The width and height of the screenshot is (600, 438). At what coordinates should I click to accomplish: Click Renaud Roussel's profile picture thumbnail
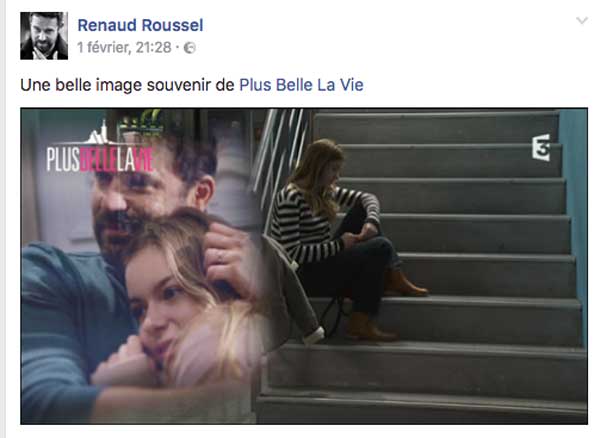pos(44,36)
